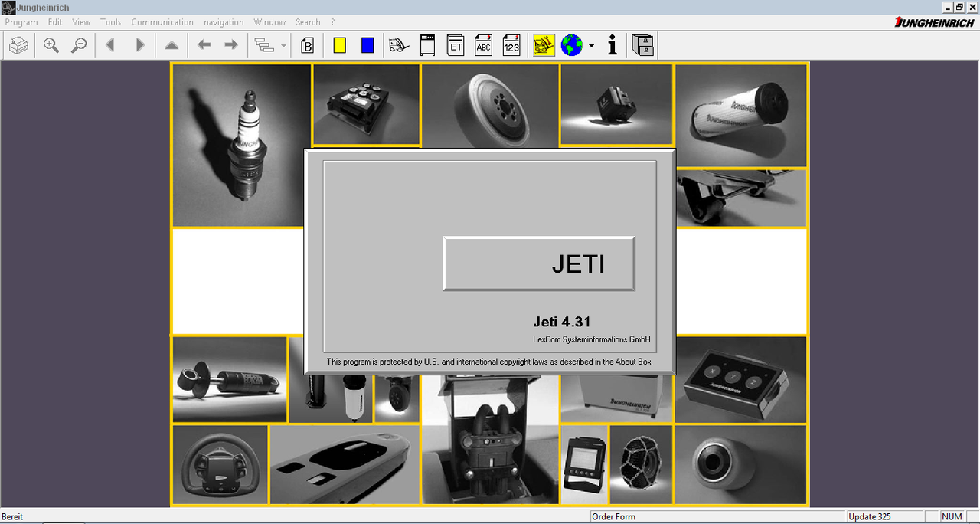Viewport: 980px width, 524px height.
Task: Open the Program menu
Action: click(x=21, y=22)
